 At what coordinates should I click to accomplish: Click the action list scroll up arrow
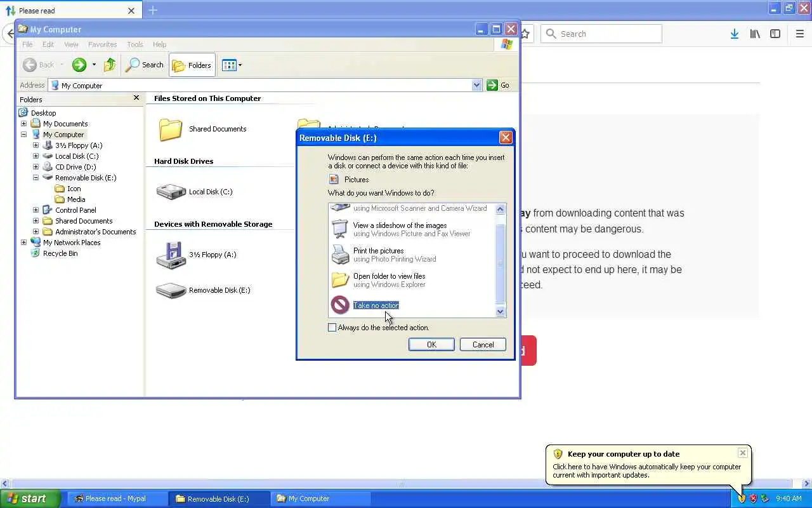tap(500, 210)
